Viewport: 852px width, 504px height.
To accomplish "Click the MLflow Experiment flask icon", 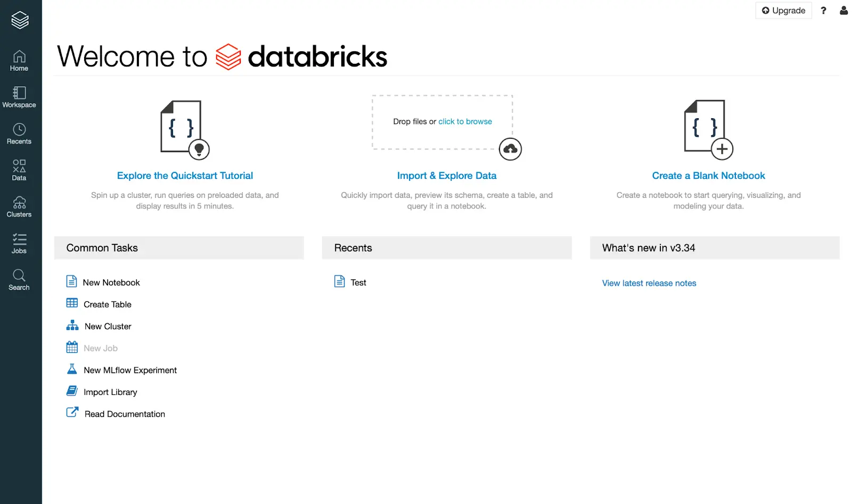I will coord(72,369).
